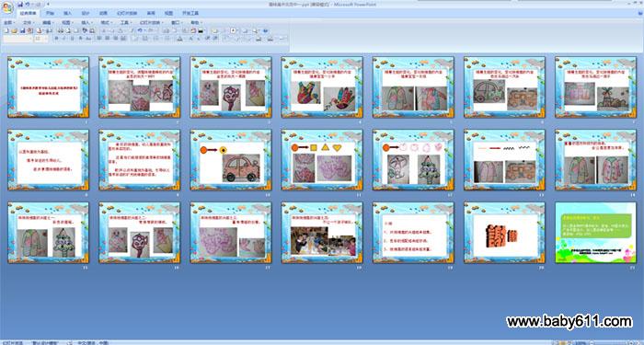Screen dimensions: 644x345
Task: Click the font color A icon
Action: [x=179, y=39]
